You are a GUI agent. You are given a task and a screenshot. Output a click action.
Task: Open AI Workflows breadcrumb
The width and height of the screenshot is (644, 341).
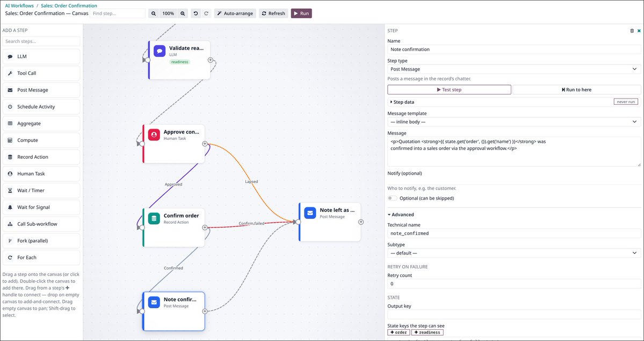click(19, 6)
